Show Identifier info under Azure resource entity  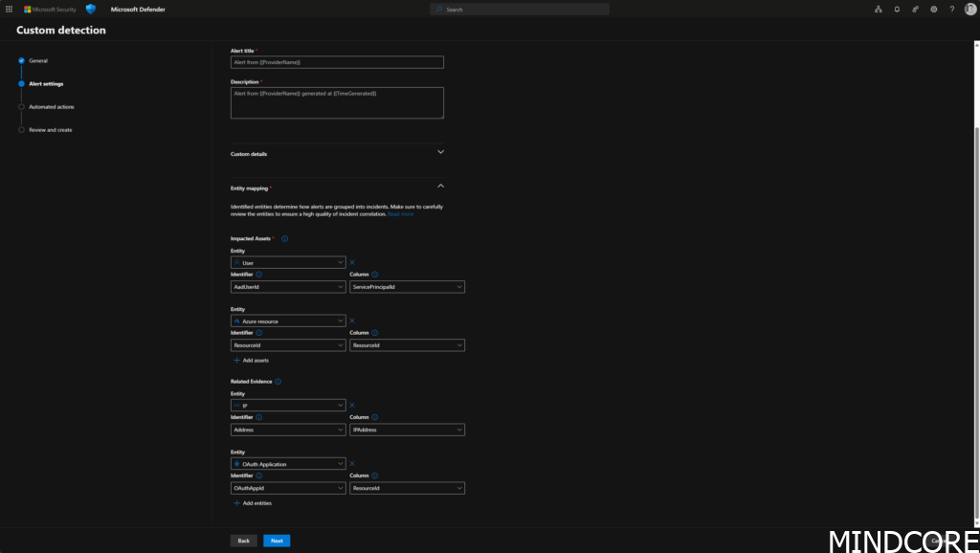[258, 333]
